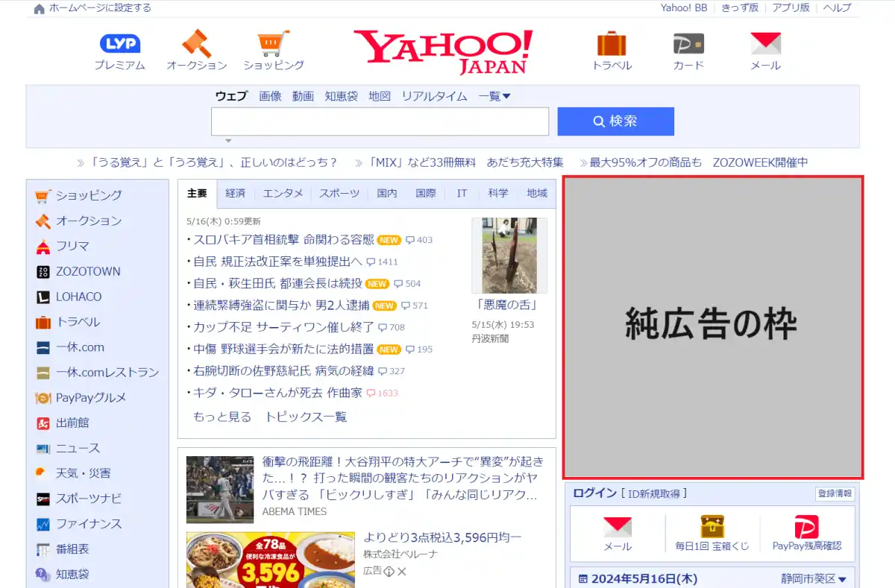Open 知恵袋 in the left sidebar
895x588 pixels.
point(72,575)
